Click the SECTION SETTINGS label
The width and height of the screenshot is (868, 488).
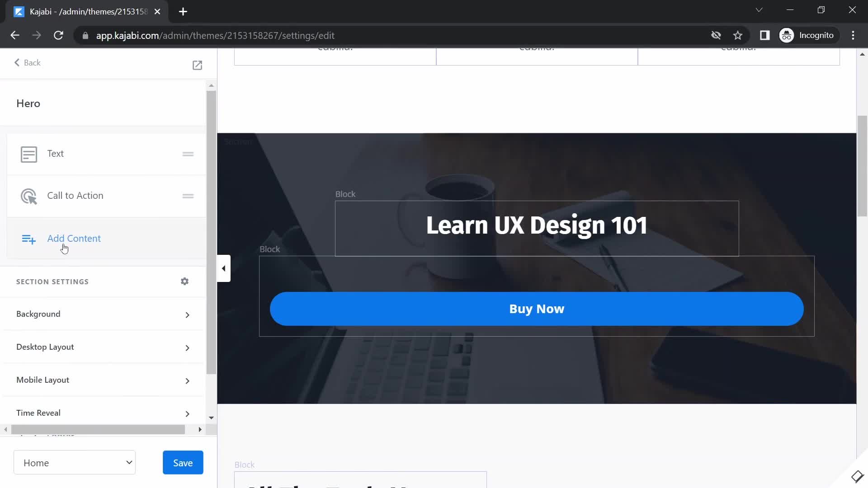pyautogui.click(x=52, y=282)
